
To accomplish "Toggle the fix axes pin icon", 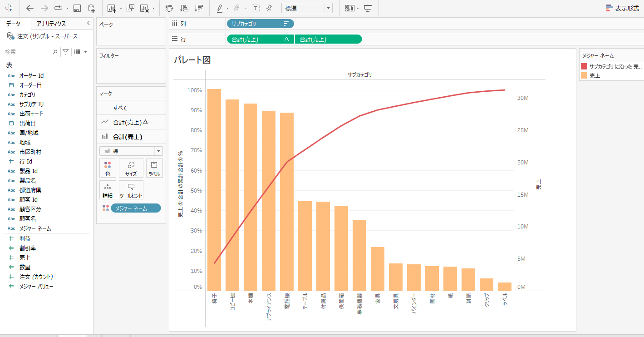I will point(269,8).
